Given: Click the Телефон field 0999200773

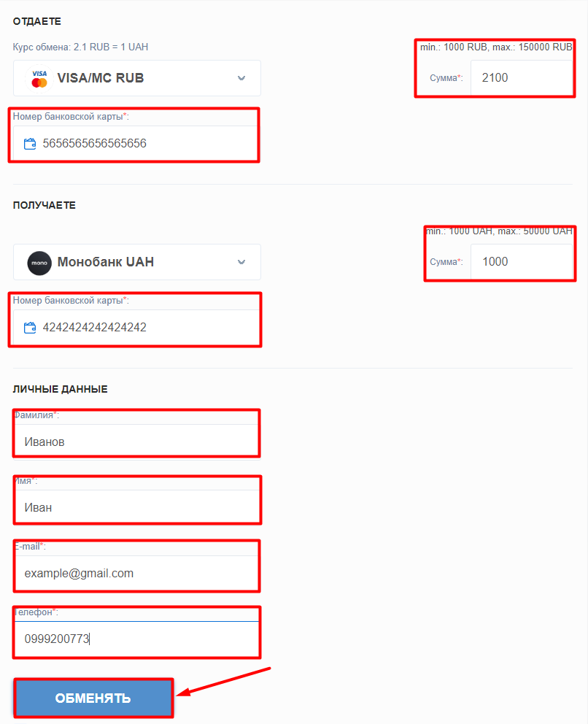Looking at the screenshot, I should (137, 639).
